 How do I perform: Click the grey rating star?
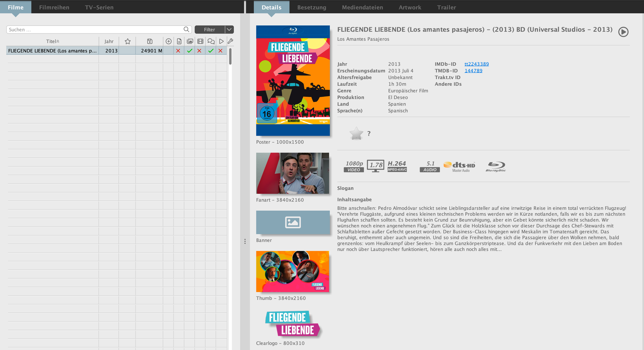click(x=356, y=133)
